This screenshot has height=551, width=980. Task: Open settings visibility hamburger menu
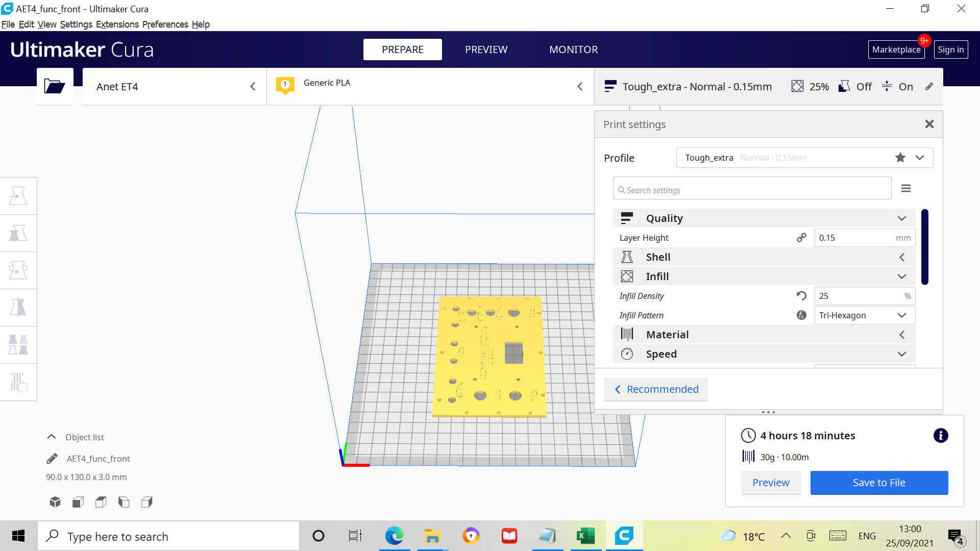point(906,189)
